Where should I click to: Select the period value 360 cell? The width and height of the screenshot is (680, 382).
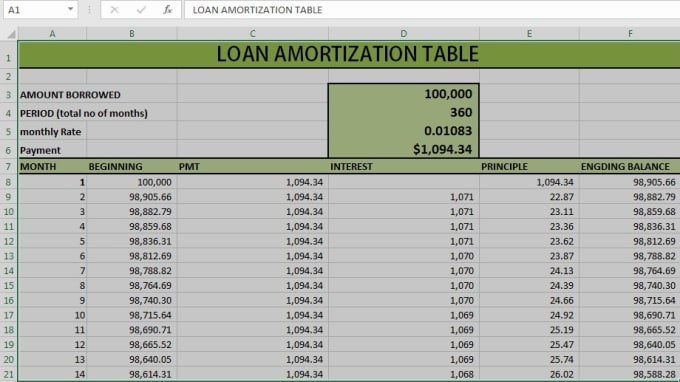point(404,112)
